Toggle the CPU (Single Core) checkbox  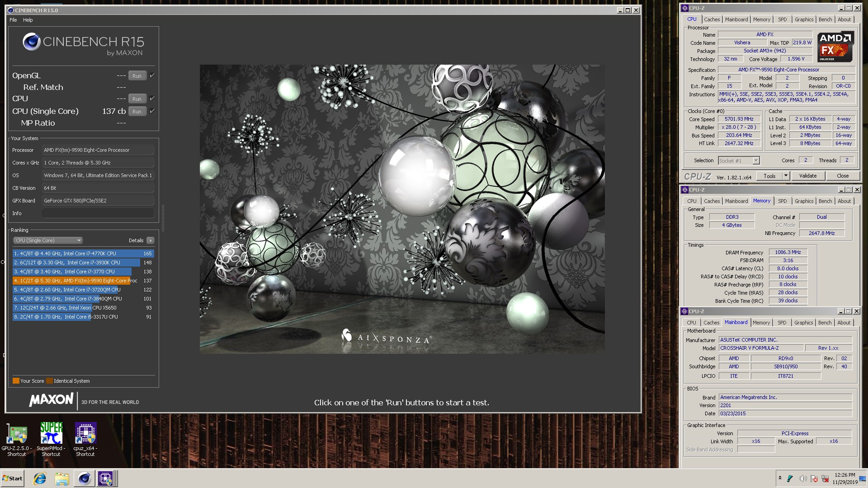coord(152,111)
